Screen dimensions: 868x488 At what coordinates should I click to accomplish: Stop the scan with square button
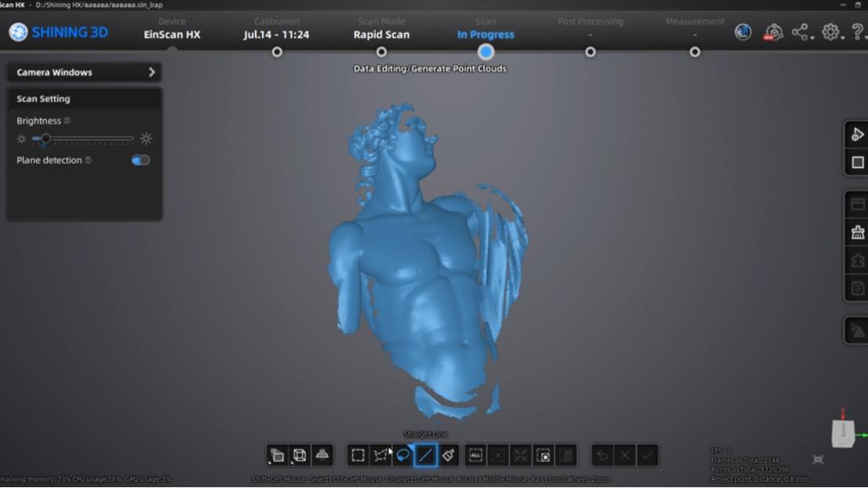(858, 162)
